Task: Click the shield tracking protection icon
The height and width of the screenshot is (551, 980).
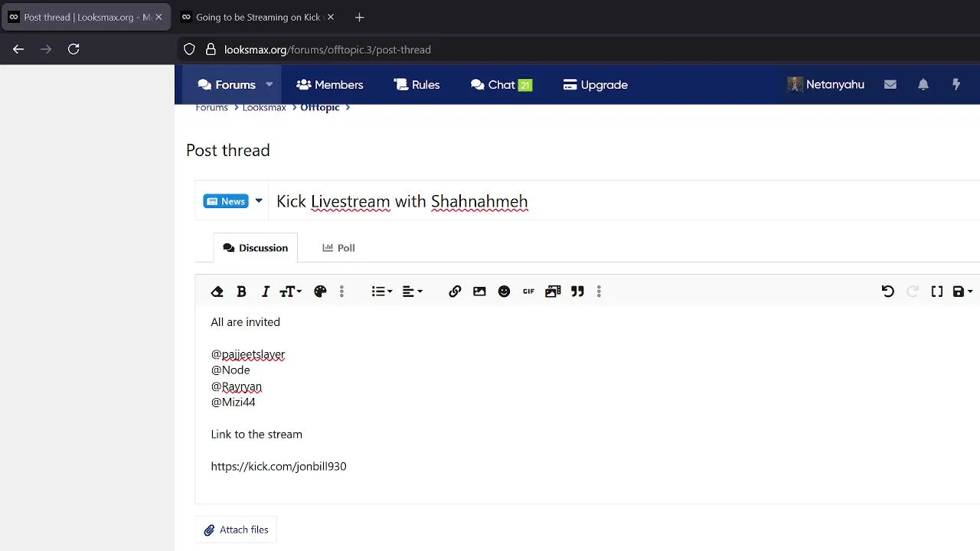Action: point(189,50)
